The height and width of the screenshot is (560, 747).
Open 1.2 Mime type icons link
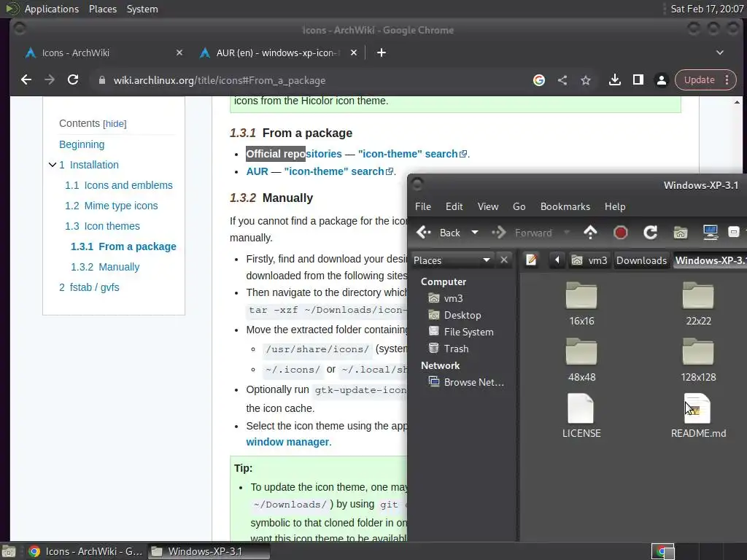pos(111,206)
